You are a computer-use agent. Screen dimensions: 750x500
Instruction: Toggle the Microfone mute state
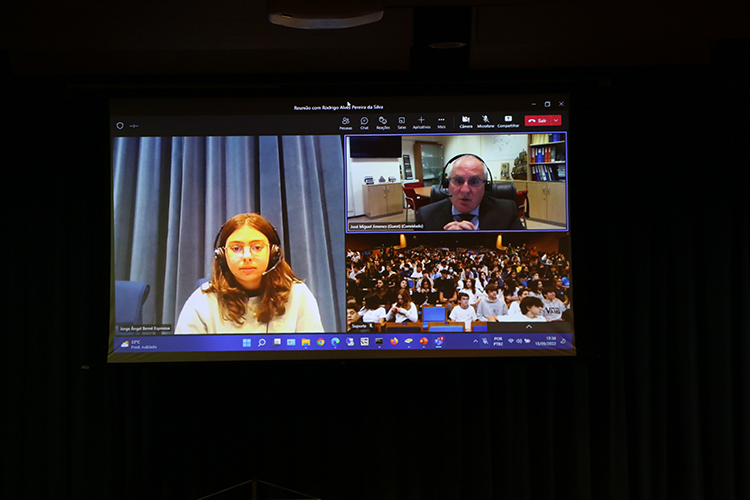coord(485,122)
